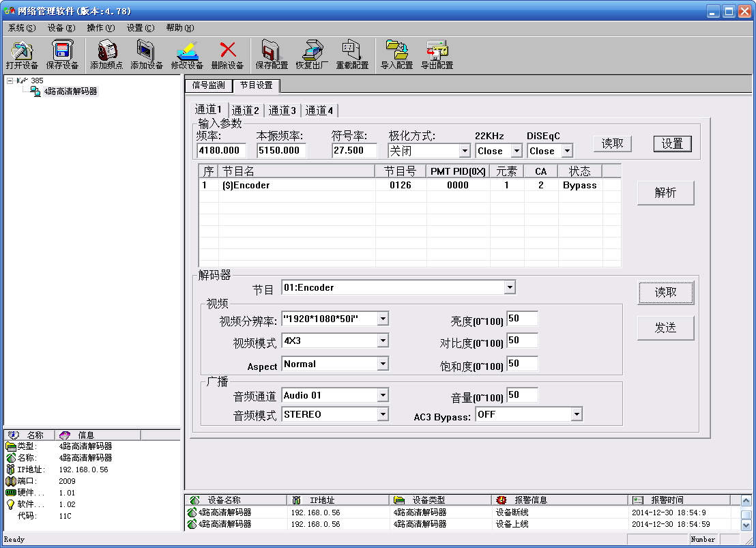Click the 导出配置 toolbar icon
The width and height of the screenshot is (756, 548).
pos(437,50)
